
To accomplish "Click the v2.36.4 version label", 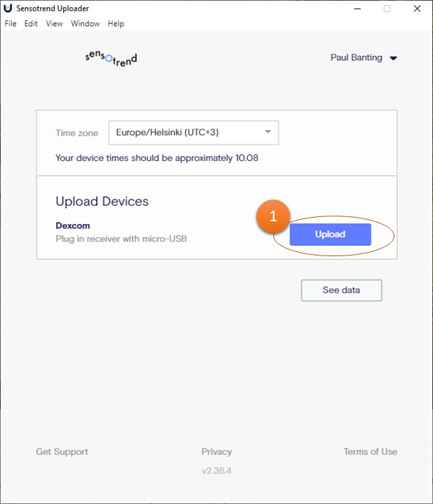I will [216, 470].
